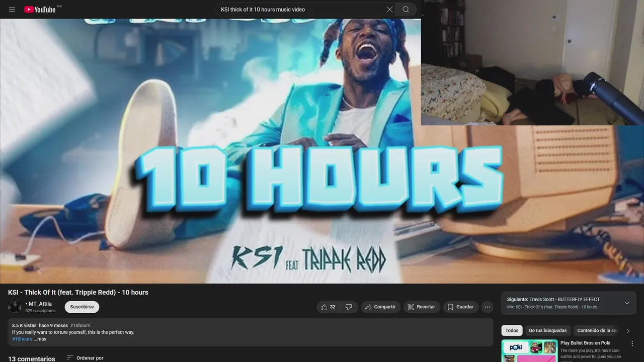Select the De tus búsquedas chip
Viewport: 644px width, 362px height.
tap(547, 330)
